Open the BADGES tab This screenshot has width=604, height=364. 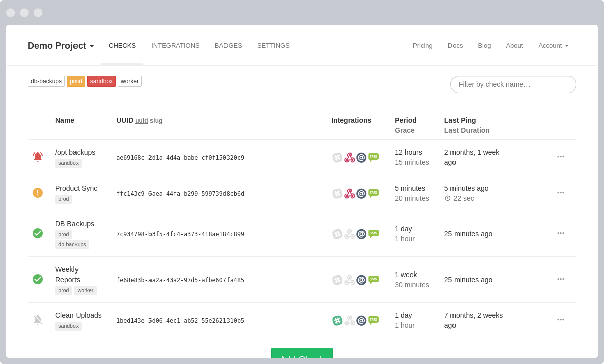click(x=228, y=46)
